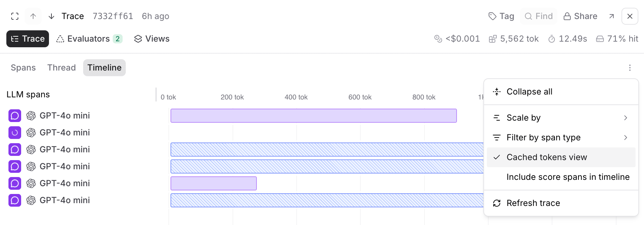Switch to the Spans view

tap(23, 68)
